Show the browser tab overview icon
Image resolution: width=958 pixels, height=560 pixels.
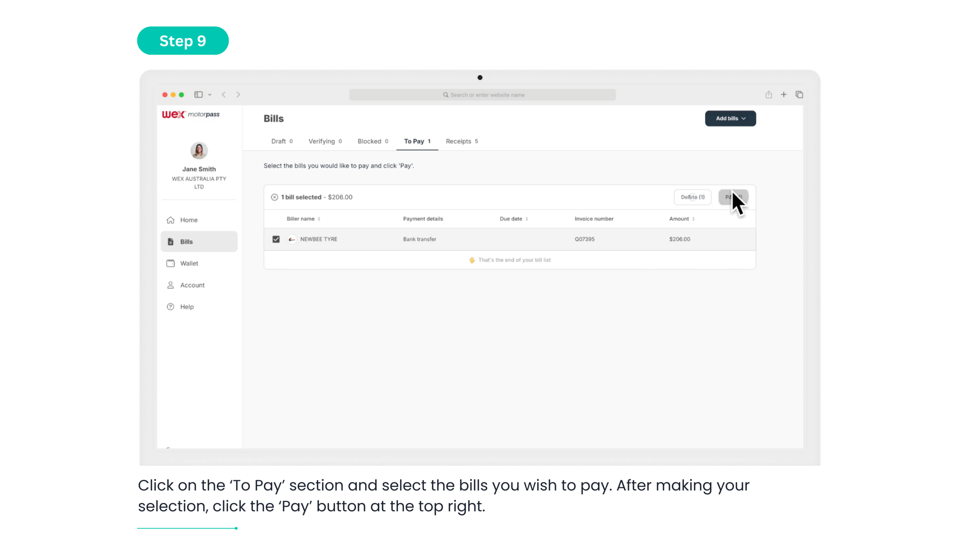pyautogui.click(x=799, y=95)
